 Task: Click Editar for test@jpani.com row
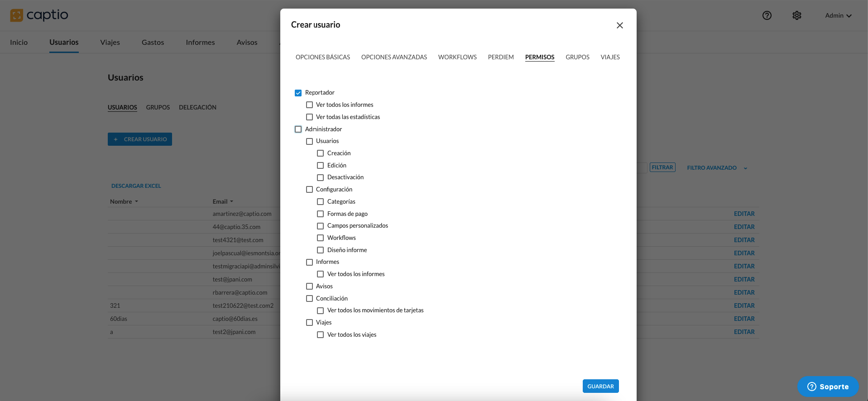(x=744, y=280)
